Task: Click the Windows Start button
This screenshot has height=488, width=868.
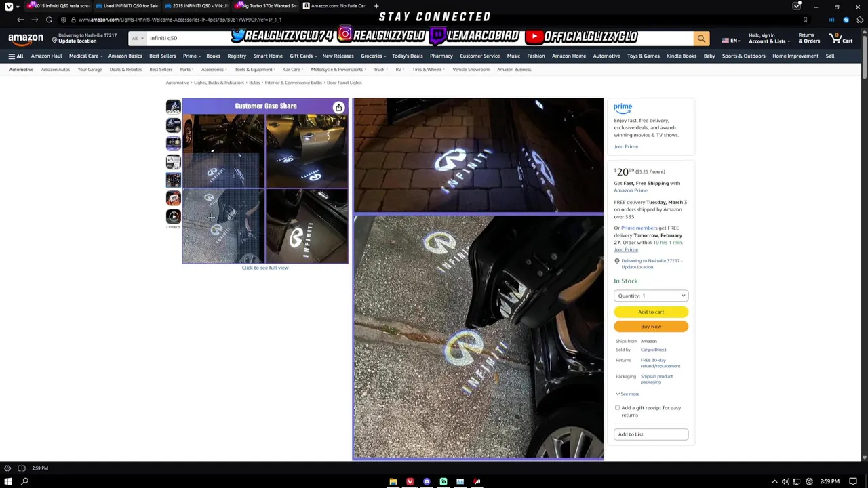Action: pyautogui.click(x=8, y=481)
